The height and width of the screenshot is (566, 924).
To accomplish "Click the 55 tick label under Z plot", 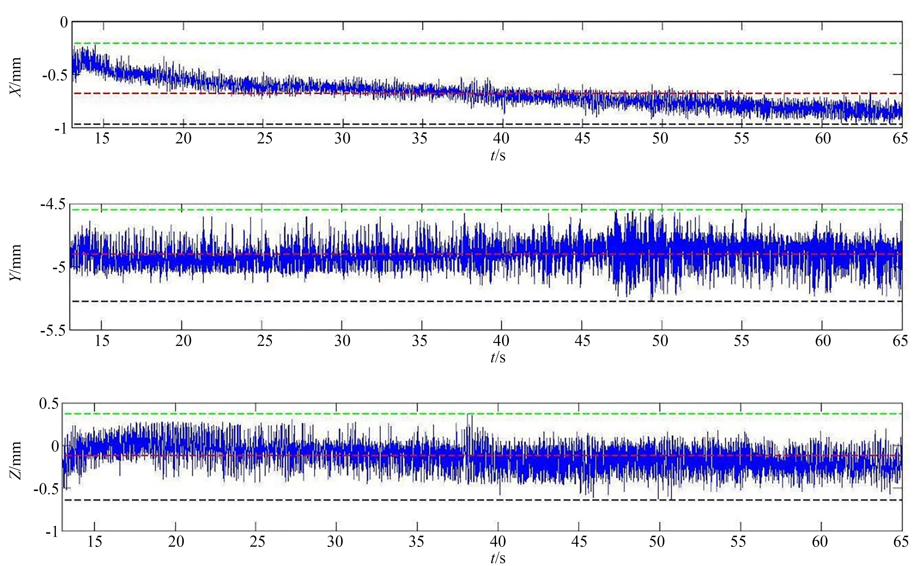I will tap(738, 542).
